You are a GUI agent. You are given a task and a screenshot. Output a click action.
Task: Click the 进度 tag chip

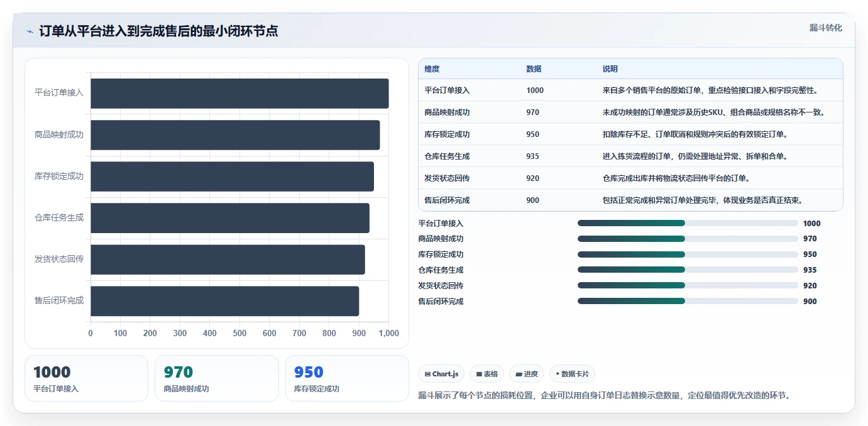coord(527,374)
